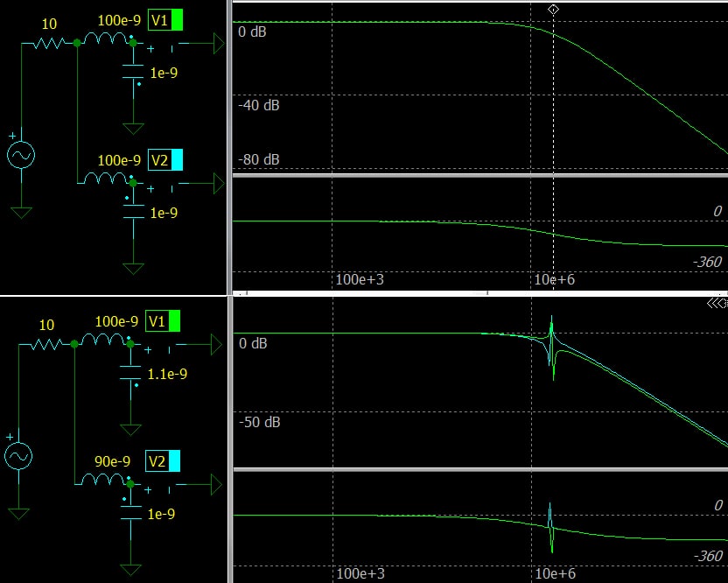Select the 10 ohm resistor in the lower circuit

point(46,344)
